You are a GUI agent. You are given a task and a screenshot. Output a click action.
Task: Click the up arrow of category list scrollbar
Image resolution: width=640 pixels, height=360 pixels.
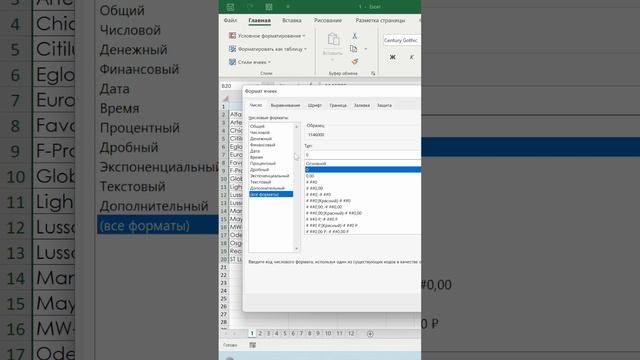297,127
